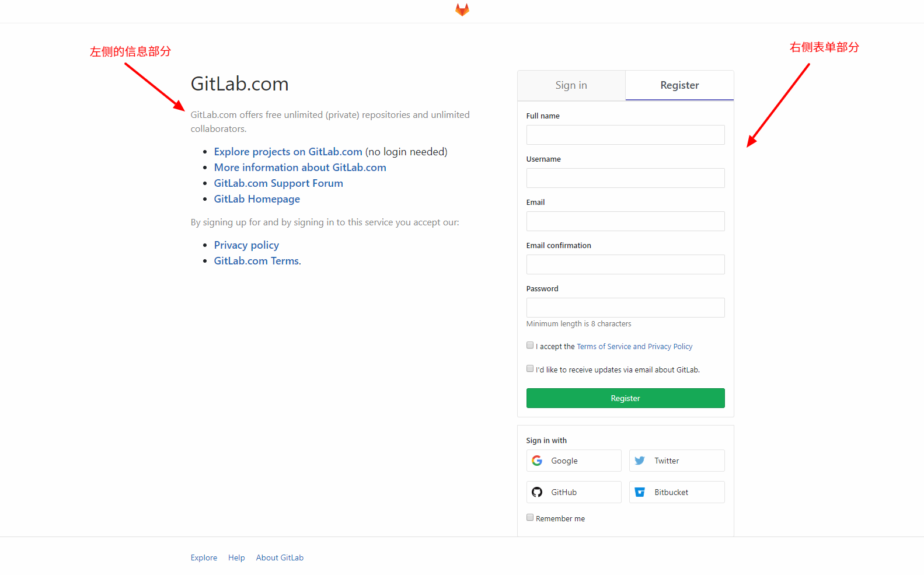Focus the Username input field
This screenshot has width=924, height=575.
[625, 178]
